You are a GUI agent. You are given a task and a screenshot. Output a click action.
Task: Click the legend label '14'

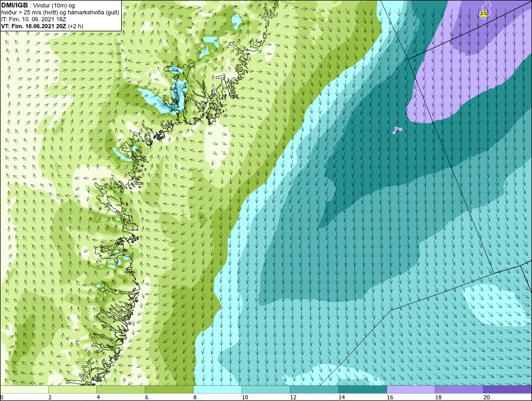click(342, 397)
